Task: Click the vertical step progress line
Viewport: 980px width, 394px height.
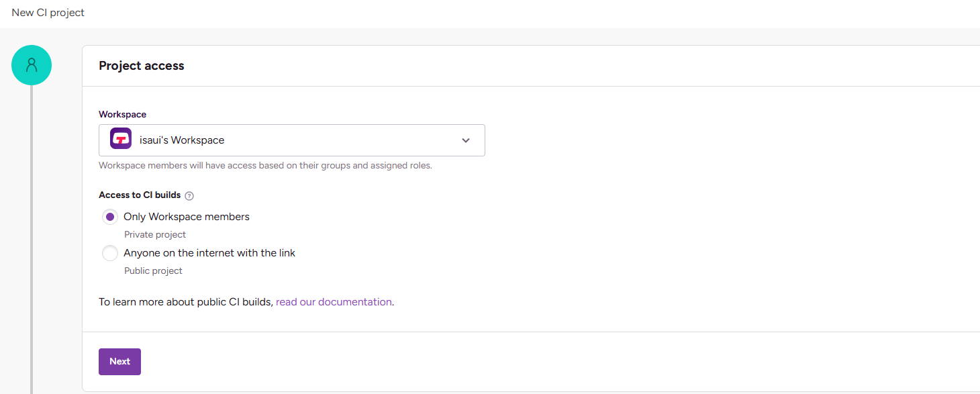Action: click(x=32, y=235)
